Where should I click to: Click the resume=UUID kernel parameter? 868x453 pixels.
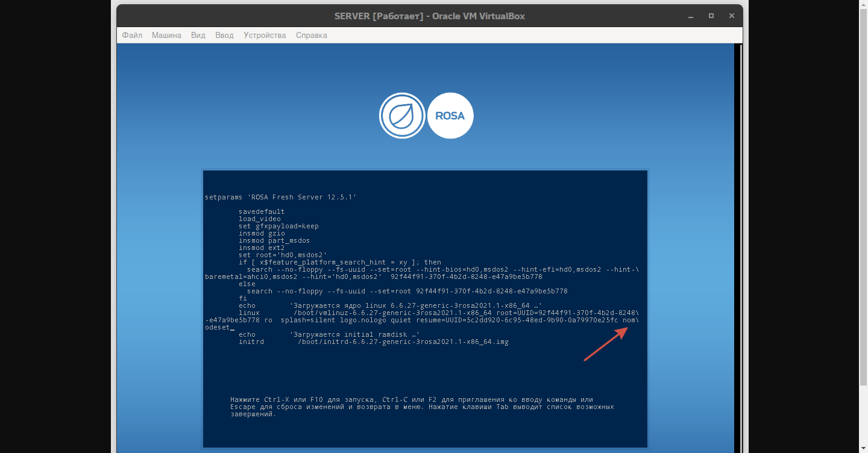[517, 320]
